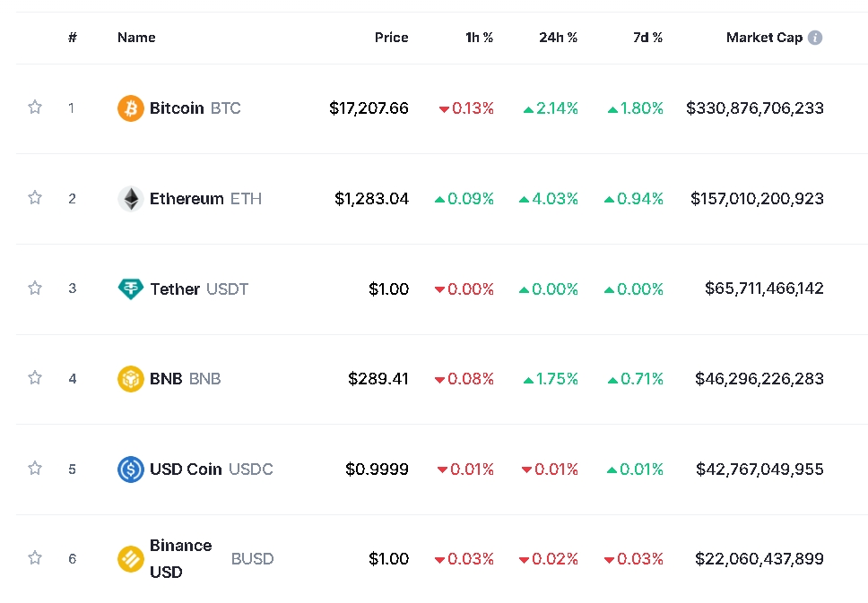Click the Tether green logo icon

coord(130,289)
